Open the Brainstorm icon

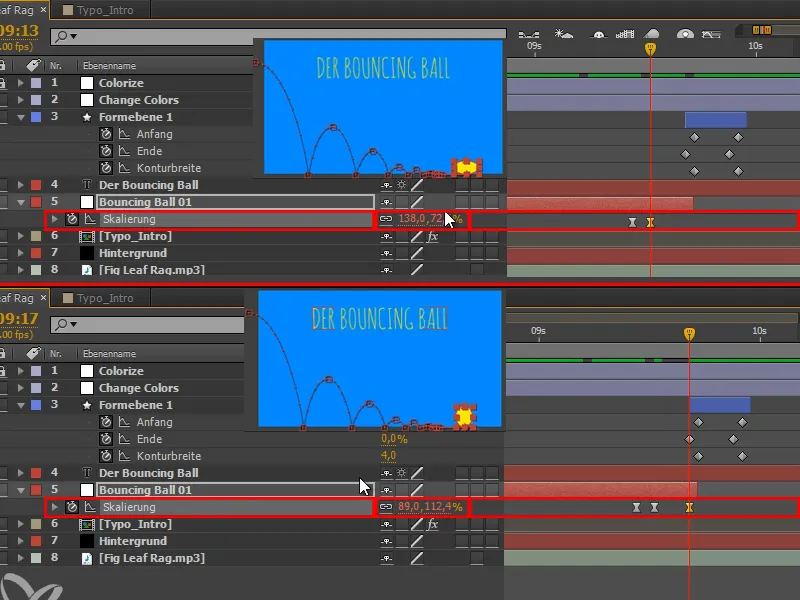click(685, 34)
